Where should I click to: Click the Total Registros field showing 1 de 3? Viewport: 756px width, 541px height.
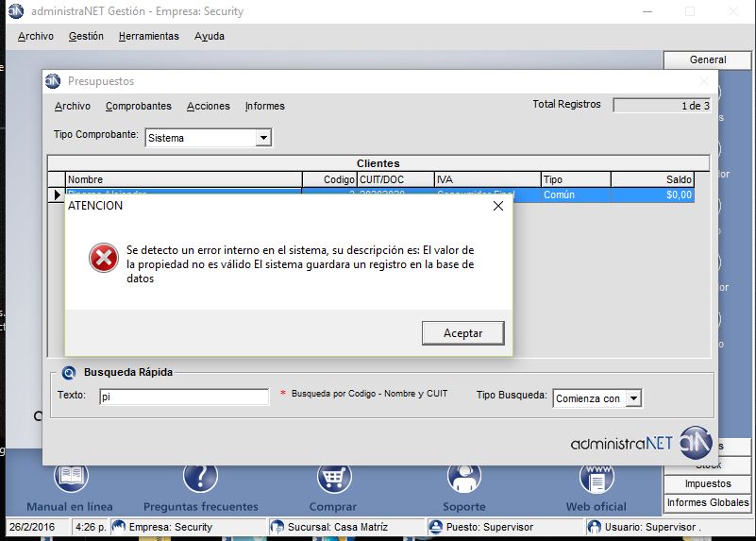coord(662,105)
